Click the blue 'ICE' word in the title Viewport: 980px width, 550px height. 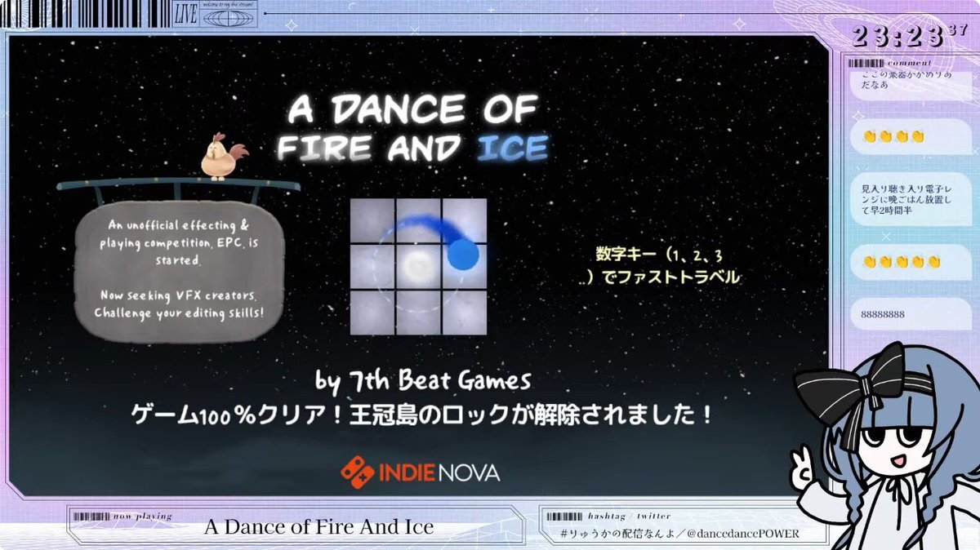pyautogui.click(x=513, y=149)
